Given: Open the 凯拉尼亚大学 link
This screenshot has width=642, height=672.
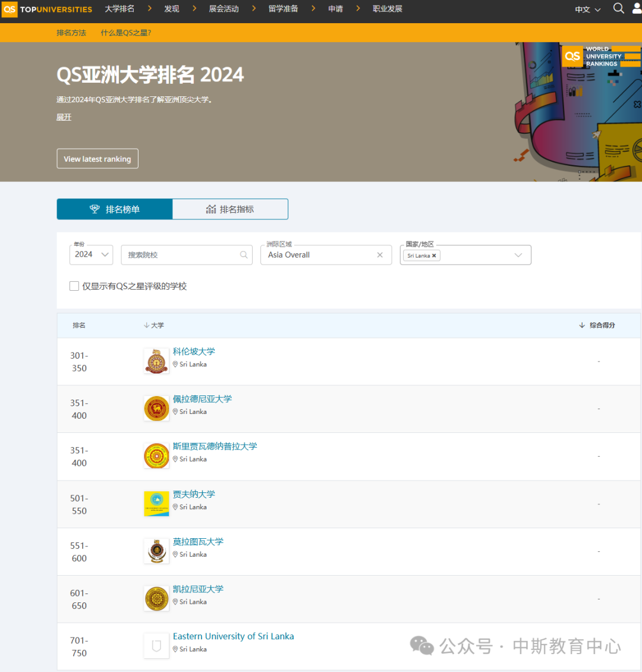Looking at the screenshot, I should pos(199,589).
